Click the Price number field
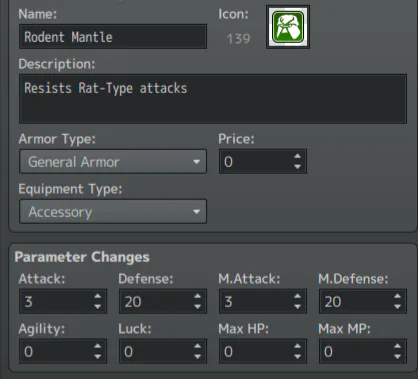 pyautogui.click(x=263, y=162)
